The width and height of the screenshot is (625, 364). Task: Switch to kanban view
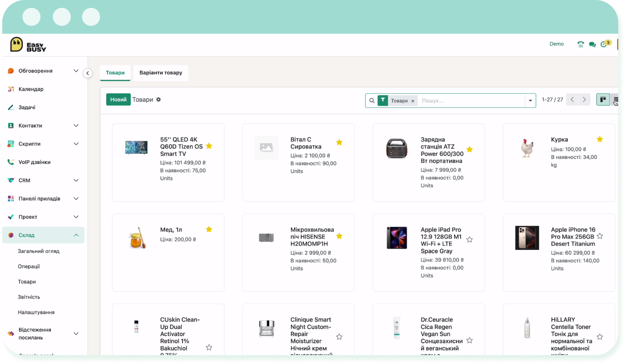603,100
